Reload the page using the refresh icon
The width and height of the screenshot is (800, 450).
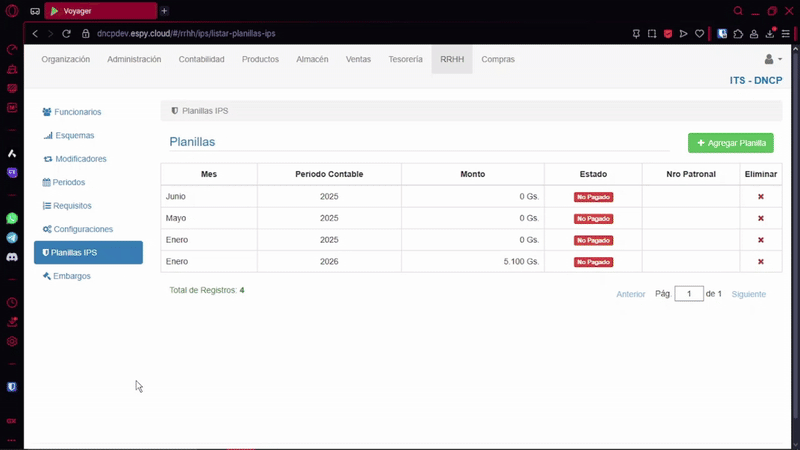coord(67,33)
